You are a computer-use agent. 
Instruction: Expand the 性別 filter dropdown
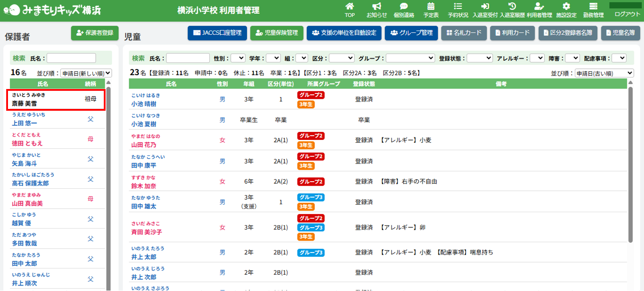click(238, 58)
